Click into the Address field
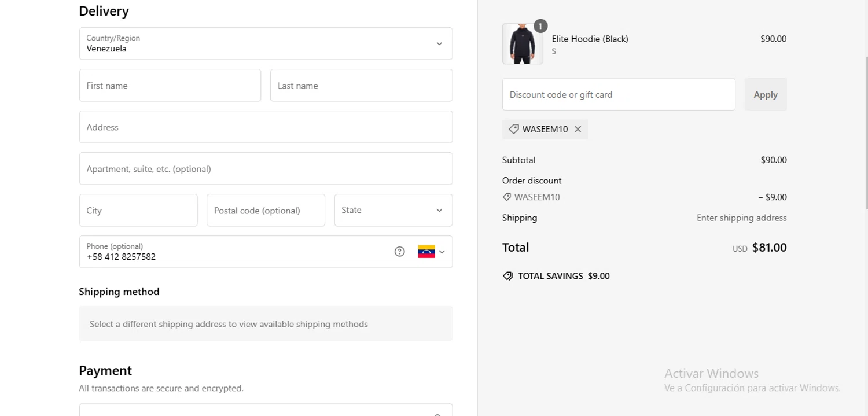868x416 pixels. tap(266, 127)
